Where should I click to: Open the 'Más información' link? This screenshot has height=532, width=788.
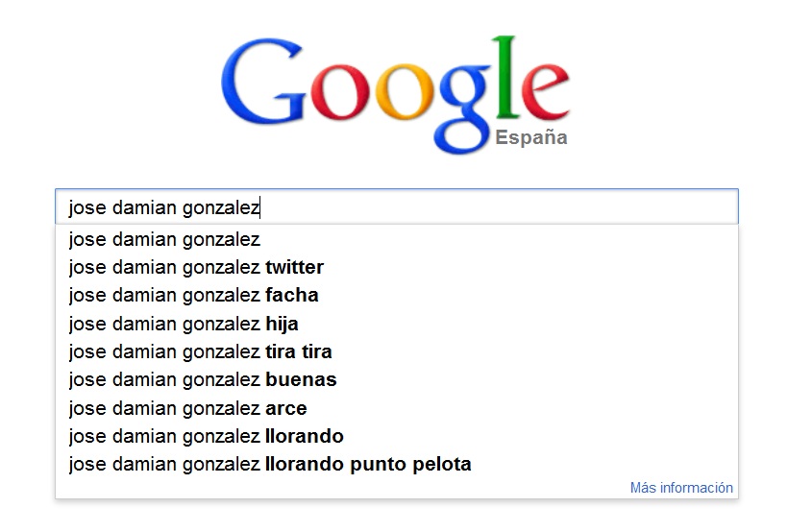[x=681, y=488]
